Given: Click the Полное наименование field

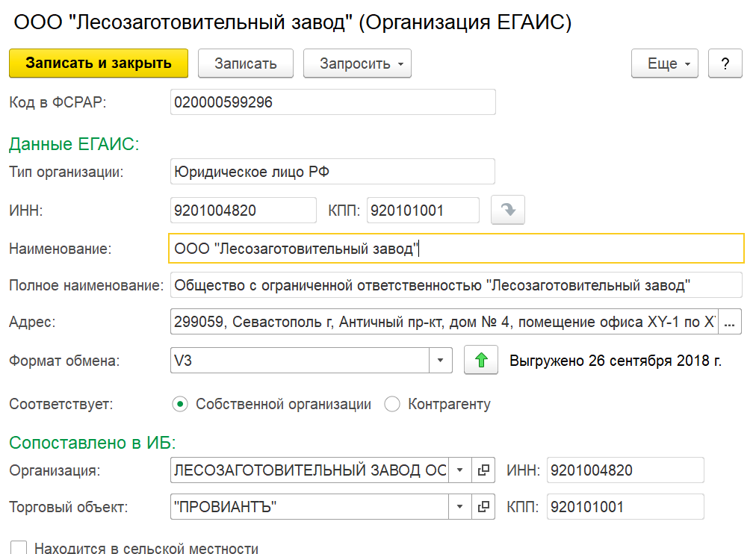Looking at the screenshot, I should pyautogui.click(x=456, y=285).
